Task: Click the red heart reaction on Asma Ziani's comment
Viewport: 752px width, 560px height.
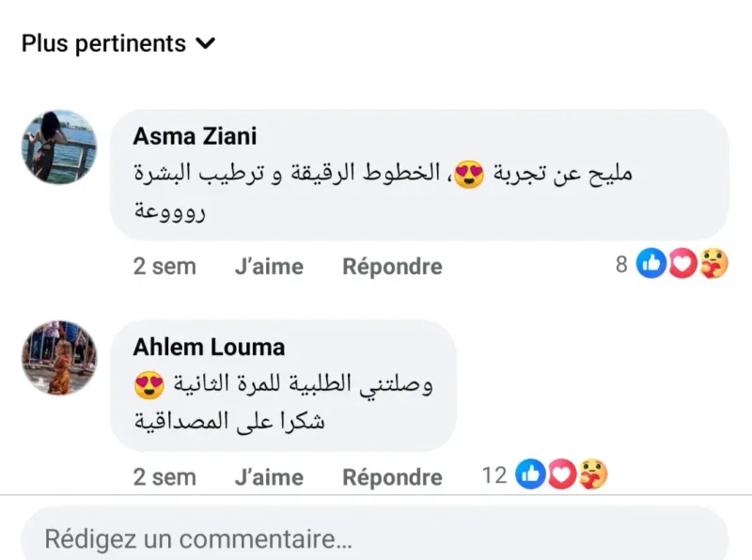Action: coord(682,266)
